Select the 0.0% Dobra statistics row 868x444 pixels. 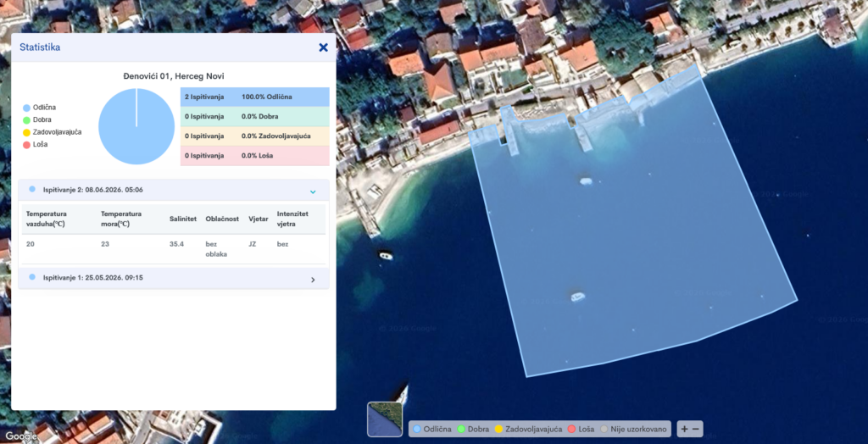click(x=254, y=116)
